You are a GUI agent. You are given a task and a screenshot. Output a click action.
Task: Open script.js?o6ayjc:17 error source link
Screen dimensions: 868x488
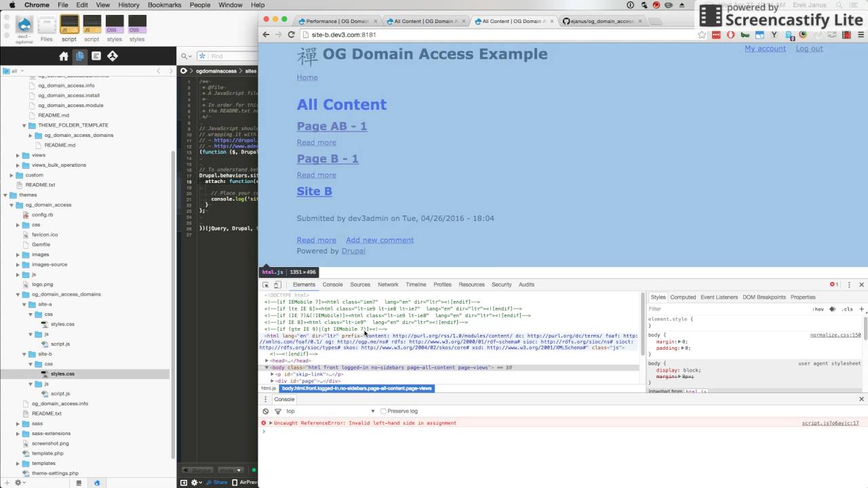(x=830, y=423)
